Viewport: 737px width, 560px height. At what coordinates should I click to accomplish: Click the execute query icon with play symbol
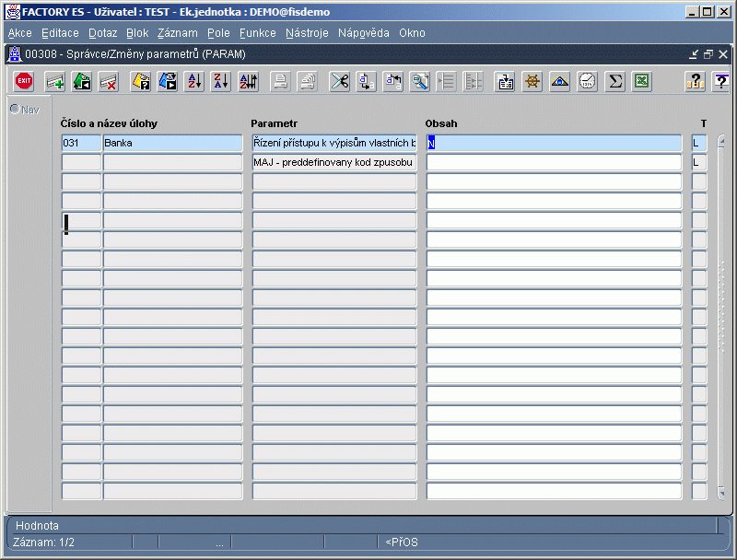click(168, 82)
